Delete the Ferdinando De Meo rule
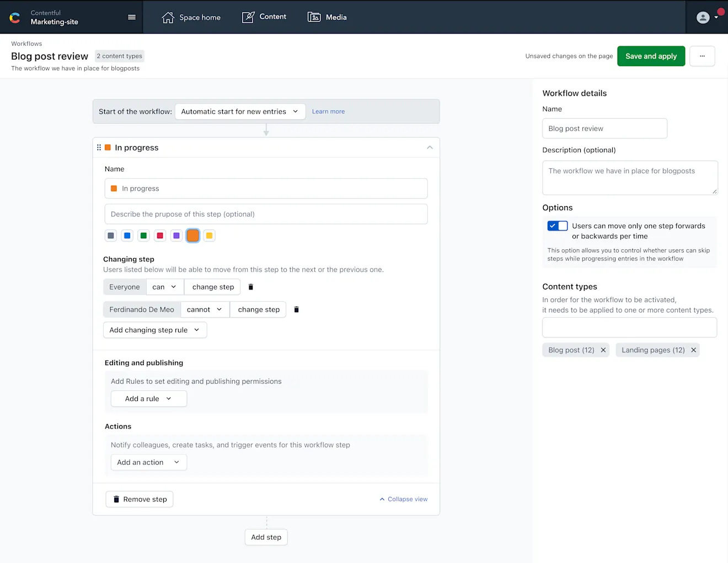Viewport: 728px width, 563px height. point(296,309)
